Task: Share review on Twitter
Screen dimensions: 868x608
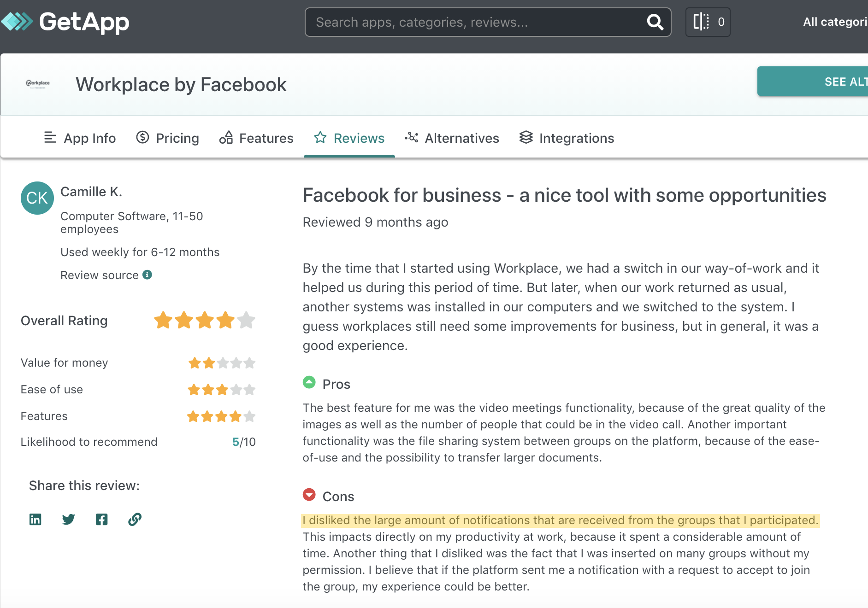Action: 69,520
